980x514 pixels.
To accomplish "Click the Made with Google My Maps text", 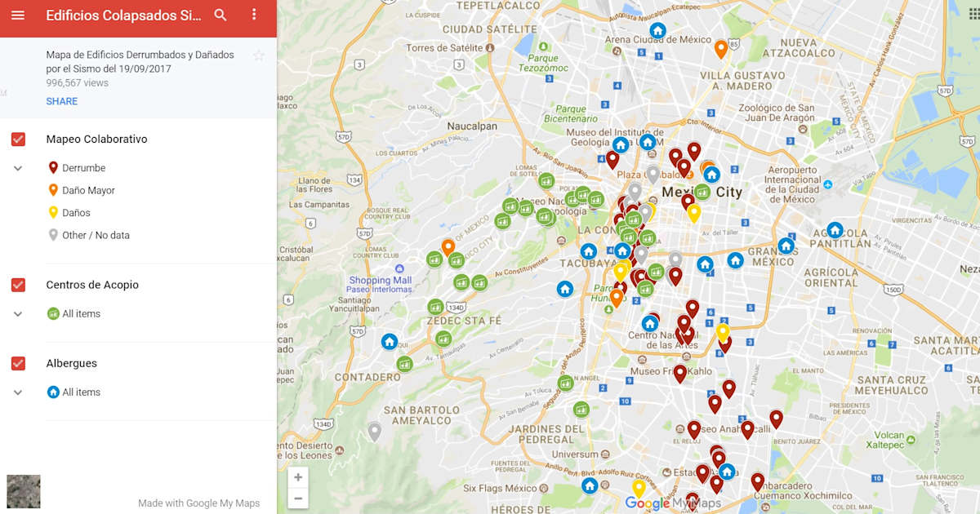I will click(x=199, y=503).
